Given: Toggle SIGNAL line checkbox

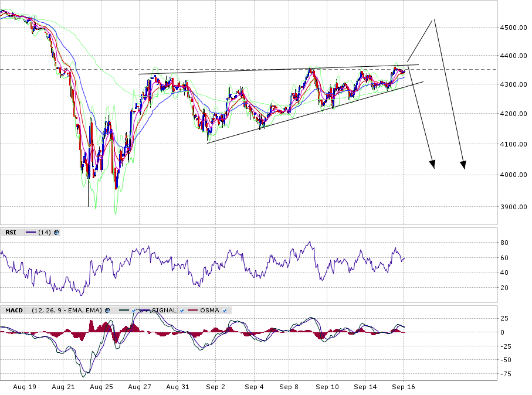Looking at the screenshot, I should (182, 311).
